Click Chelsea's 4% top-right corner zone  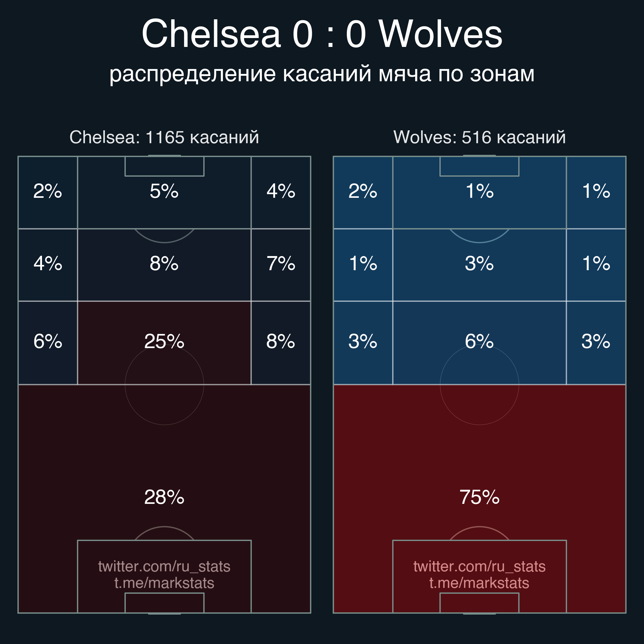[281, 192]
